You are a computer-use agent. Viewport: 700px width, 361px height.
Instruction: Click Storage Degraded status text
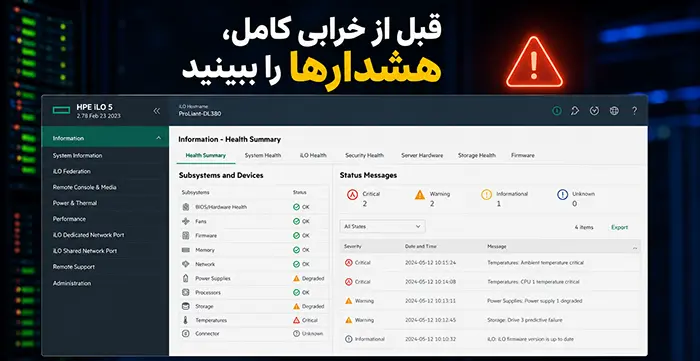tap(313, 307)
